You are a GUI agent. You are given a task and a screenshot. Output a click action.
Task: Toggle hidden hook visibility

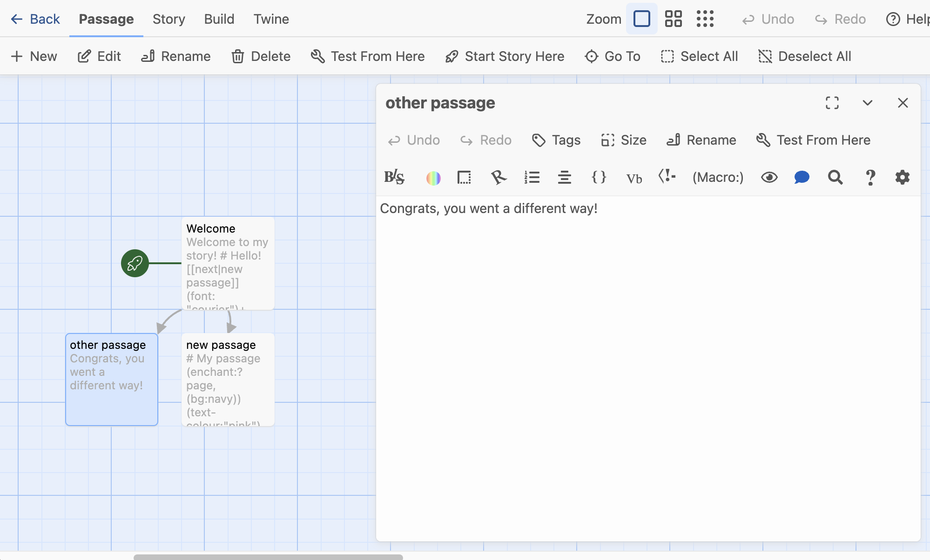pos(769,177)
